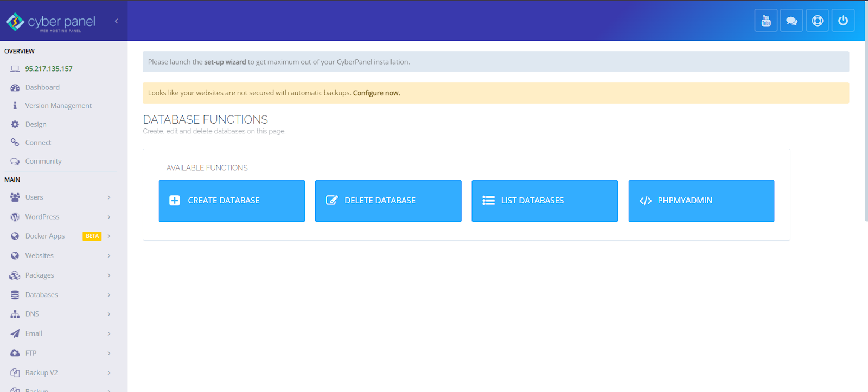Expand the DNS menu chevron

tap(109, 314)
